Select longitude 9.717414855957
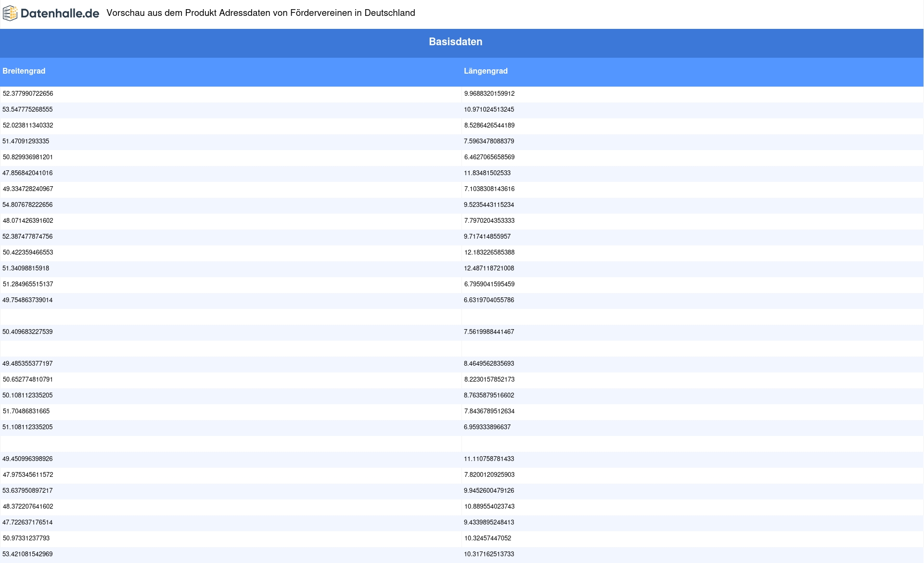924x563 pixels. pos(487,237)
